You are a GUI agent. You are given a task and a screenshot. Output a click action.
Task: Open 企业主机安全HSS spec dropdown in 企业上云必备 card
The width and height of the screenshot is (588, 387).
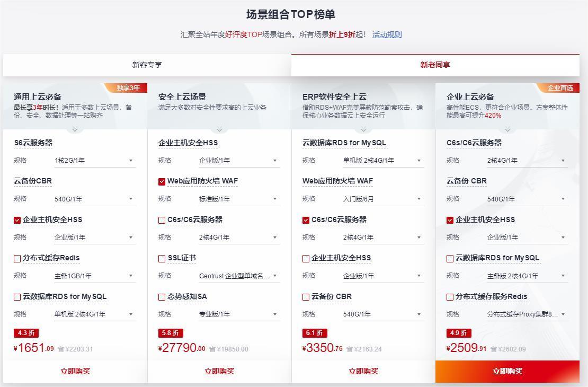(527, 238)
